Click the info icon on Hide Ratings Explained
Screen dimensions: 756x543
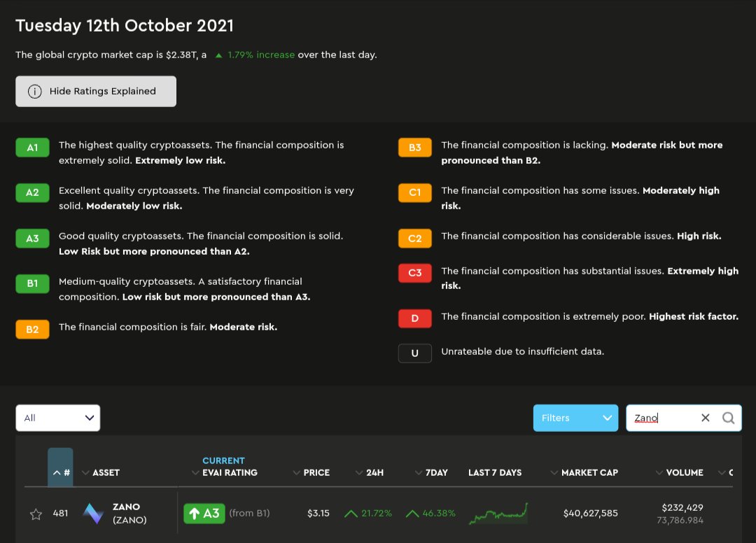coord(35,91)
